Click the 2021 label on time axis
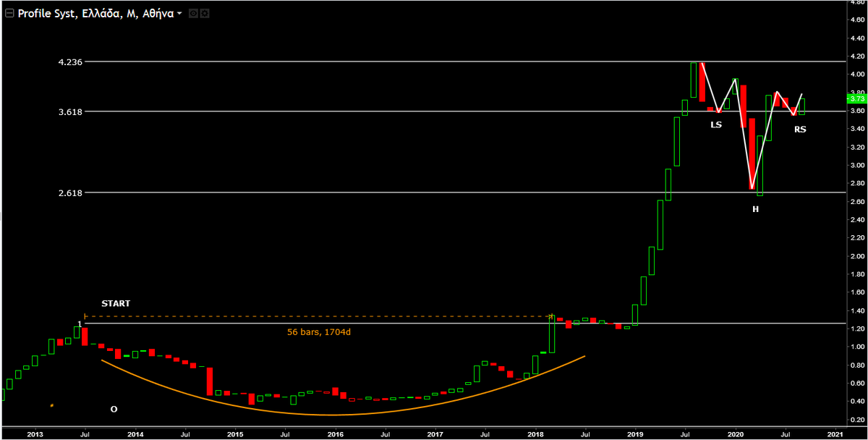 pyautogui.click(x=835, y=434)
